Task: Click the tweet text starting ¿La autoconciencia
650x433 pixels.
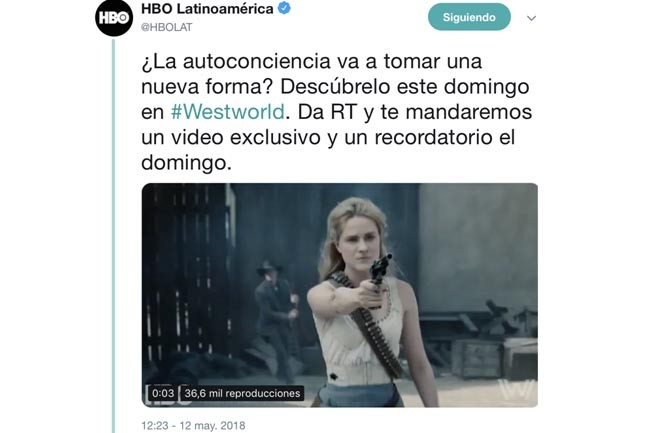Action: pos(336,112)
